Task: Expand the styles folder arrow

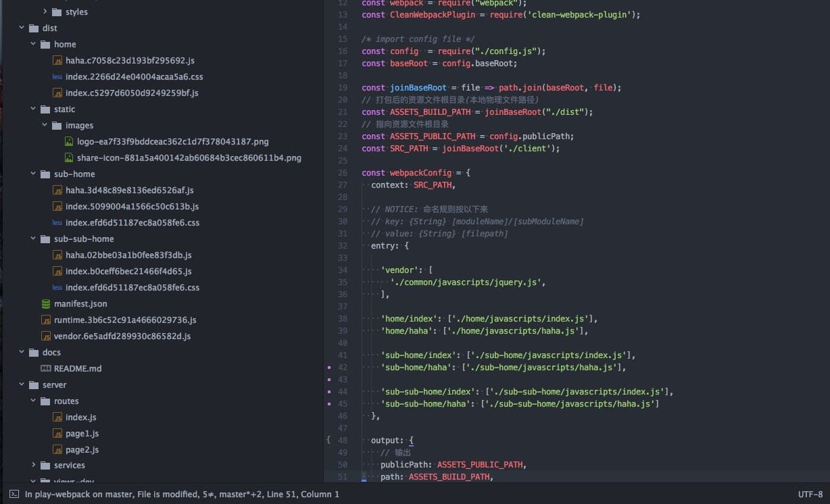Action: 45,12
